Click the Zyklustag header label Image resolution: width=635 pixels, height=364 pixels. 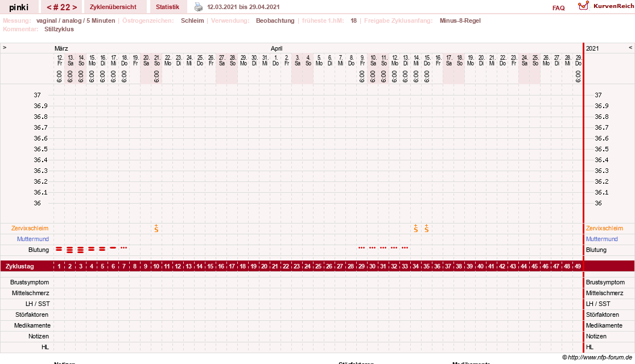pyautogui.click(x=20, y=266)
